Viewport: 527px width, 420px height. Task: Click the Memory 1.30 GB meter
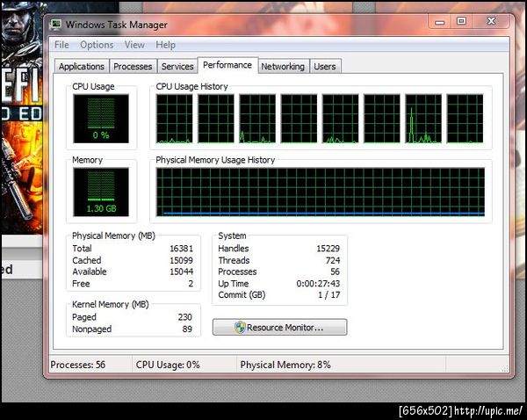click(x=101, y=192)
